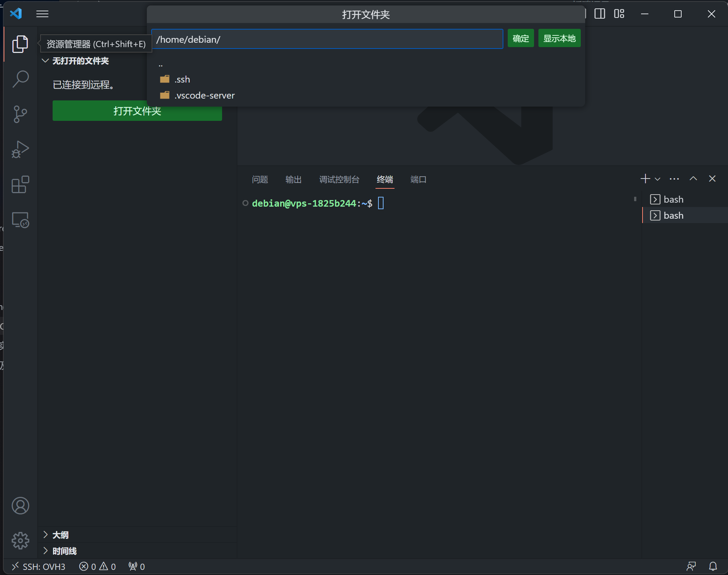Select the .vscode-server folder entry
The width and height of the screenshot is (728, 575).
coord(204,95)
